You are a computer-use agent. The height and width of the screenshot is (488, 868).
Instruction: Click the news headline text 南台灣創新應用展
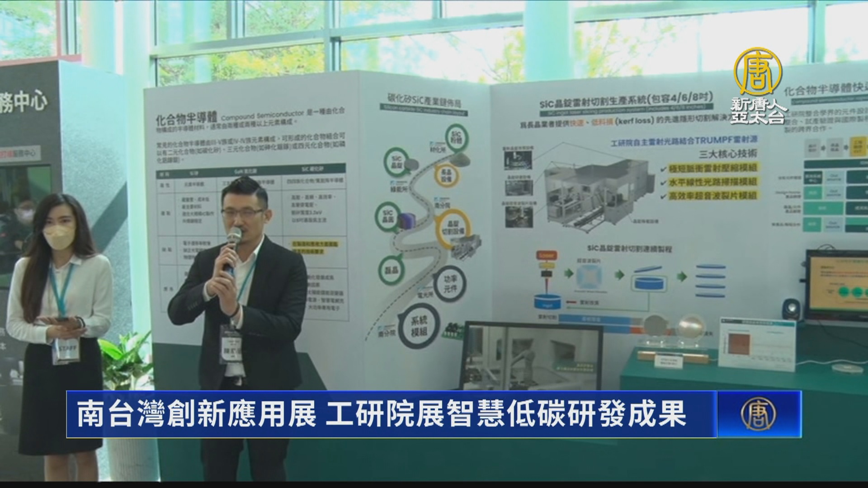(197, 414)
